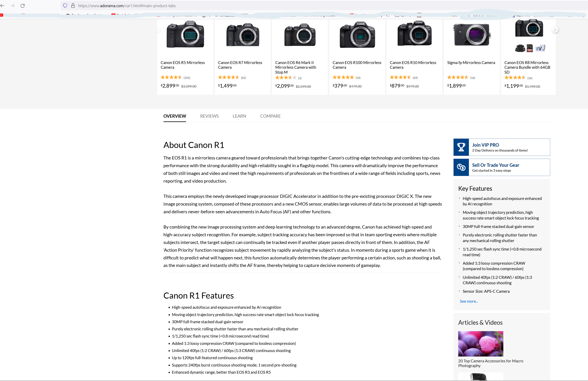Click the browser reload icon

(22, 6)
